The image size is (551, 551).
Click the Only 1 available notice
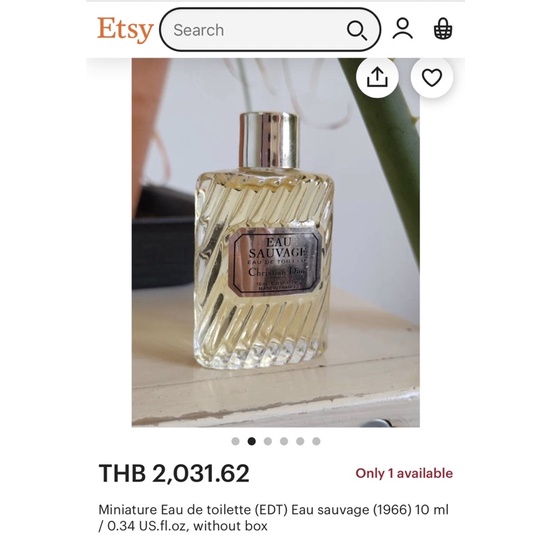(x=404, y=473)
